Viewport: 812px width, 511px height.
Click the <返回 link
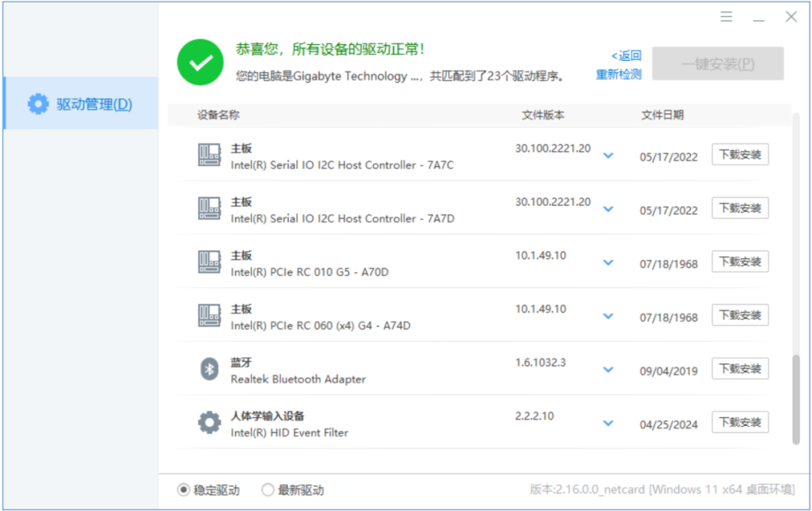point(626,56)
